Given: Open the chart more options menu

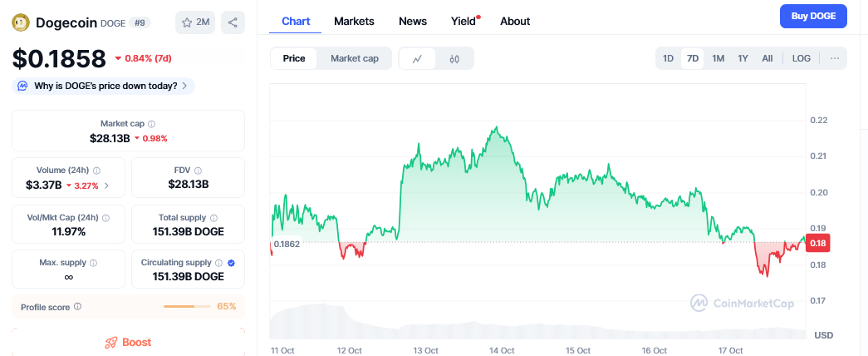Looking at the screenshot, I should 834,58.
